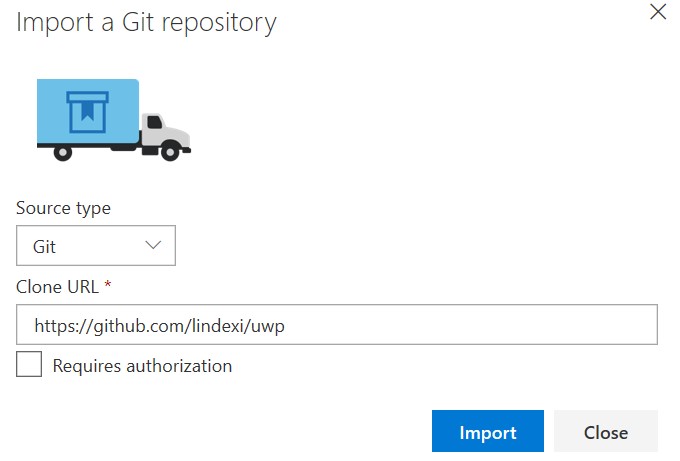Focus the Clone URL input field
Screen dimensions: 680x461
337,324
